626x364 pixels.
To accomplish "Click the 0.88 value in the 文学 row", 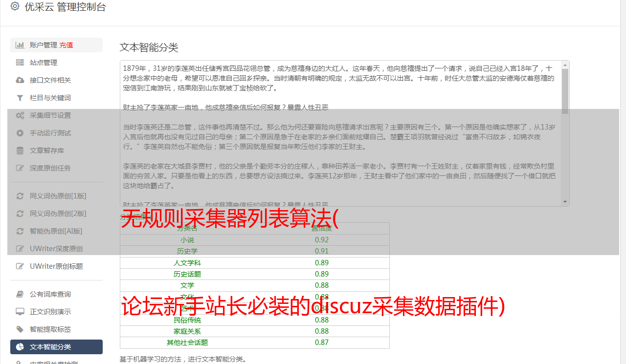I will click(322, 285).
